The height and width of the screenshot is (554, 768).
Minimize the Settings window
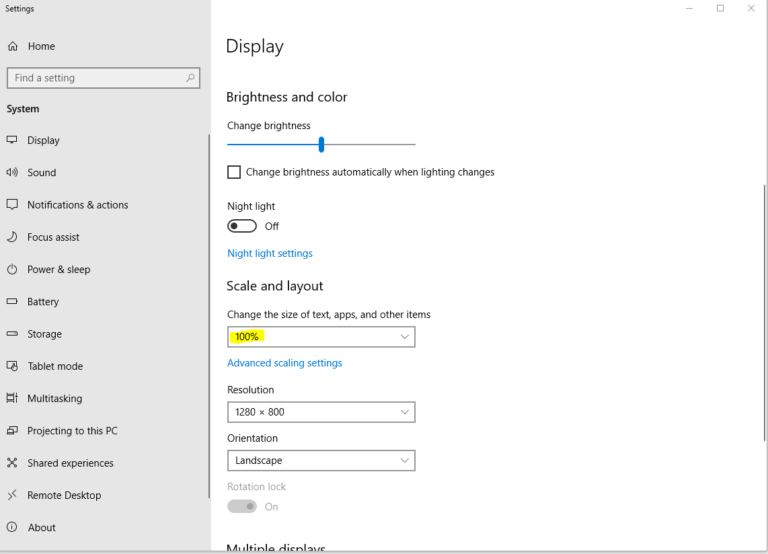tap(689, 8)
